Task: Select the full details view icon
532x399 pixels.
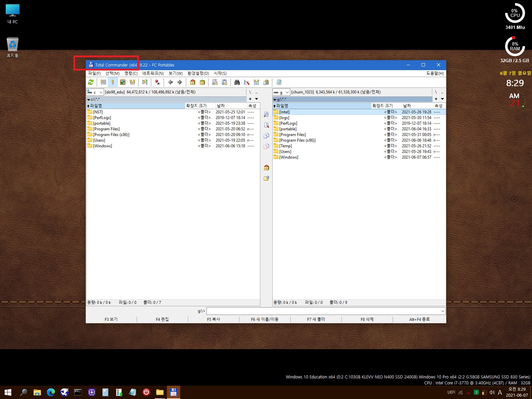Action: pos(113,82)
